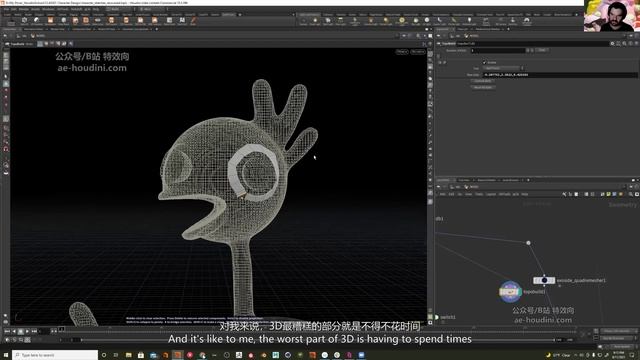Open the No cam viewport menu
Image resolution: width=640 pixels, height=360 pixels.
pyautogui.click(x=418, y=52)
